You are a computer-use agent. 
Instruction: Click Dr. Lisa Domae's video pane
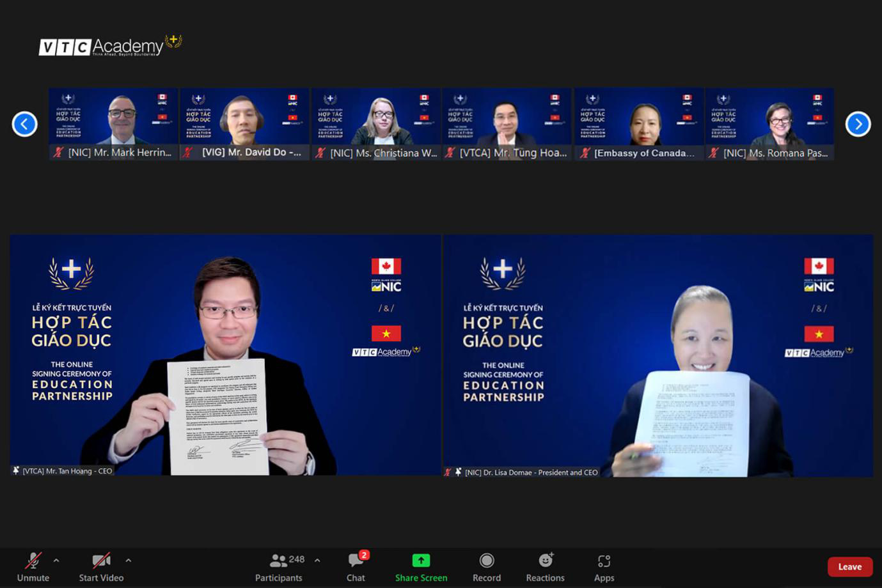click(658, 355)
